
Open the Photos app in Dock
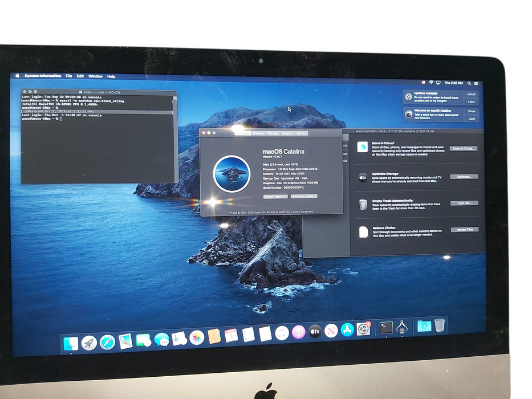(197, 337)
